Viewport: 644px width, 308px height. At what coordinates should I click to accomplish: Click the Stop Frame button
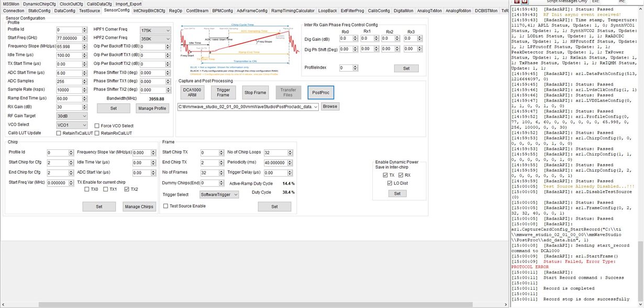pos(255,93)
